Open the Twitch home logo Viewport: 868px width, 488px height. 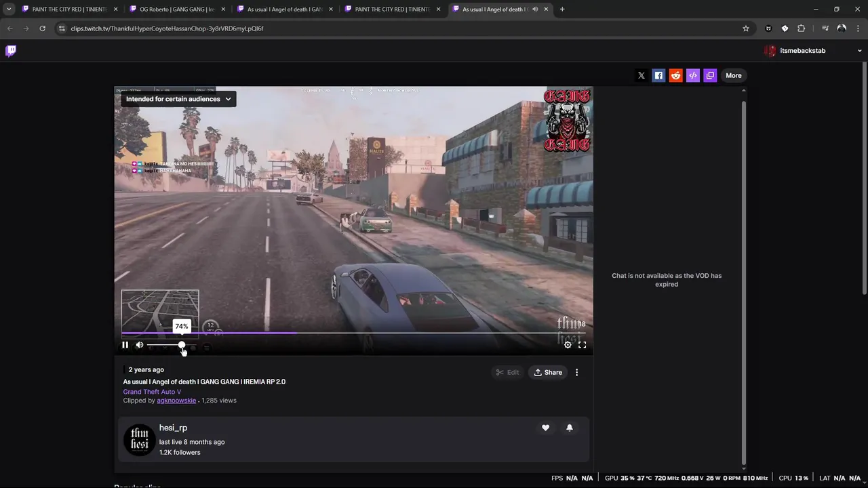point(11,51)
